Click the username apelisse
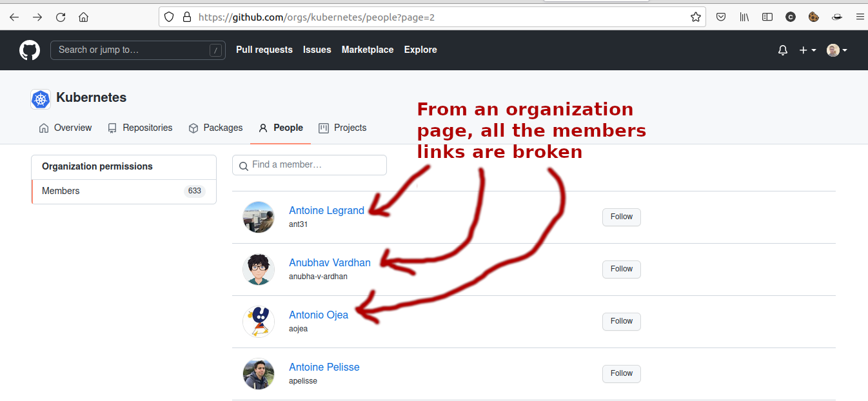The height and width of the screenshot is (401, 868). point(303,381)
